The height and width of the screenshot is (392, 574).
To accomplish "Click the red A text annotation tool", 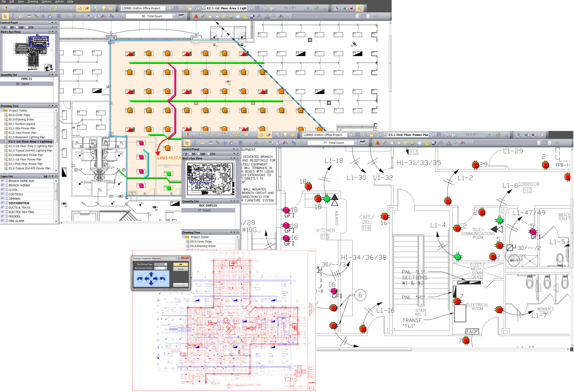I will pyautogui.click(x=196, y=16).
